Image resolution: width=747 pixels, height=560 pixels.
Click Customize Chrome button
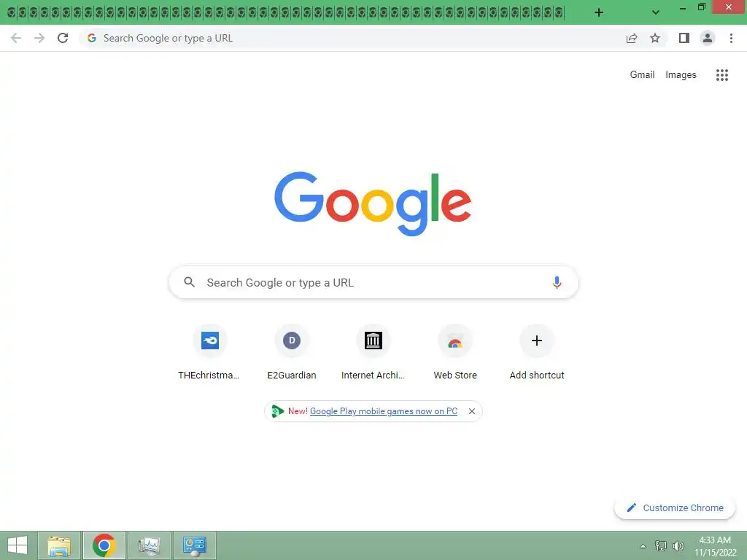point(675,507)
